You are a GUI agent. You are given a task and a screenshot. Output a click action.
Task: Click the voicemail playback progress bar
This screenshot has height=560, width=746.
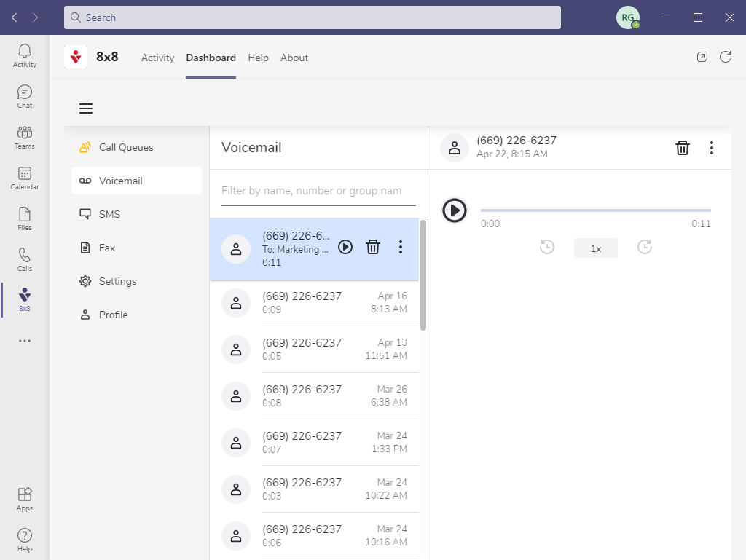(x=595, y=210)
